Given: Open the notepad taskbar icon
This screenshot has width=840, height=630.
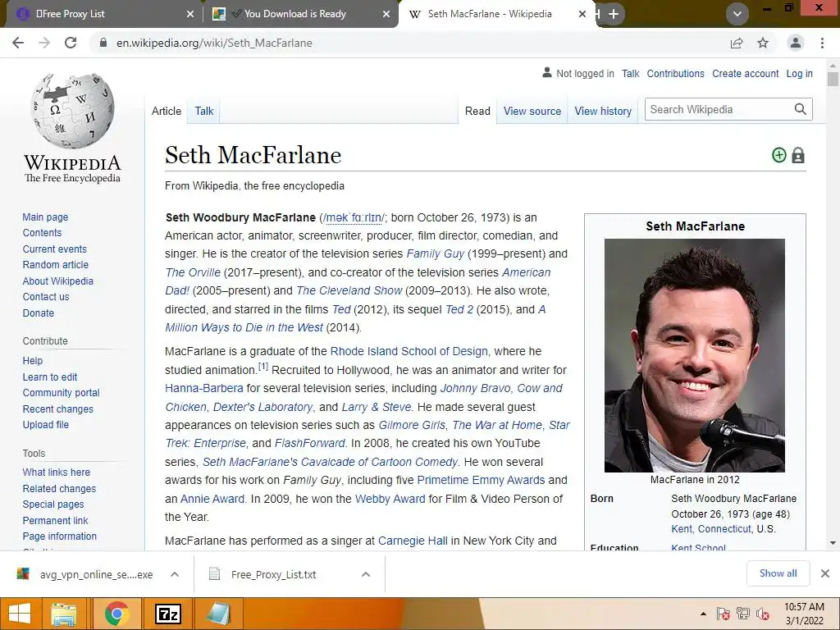Looking at the screenshot, I should (218, 614).
